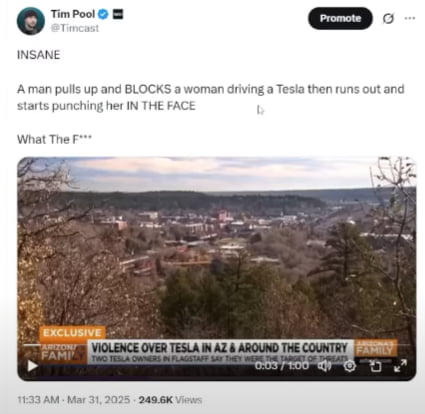Open Mar 31, 2025 date link
This screenshot has width=425, height=414.
tap(99, 399)
